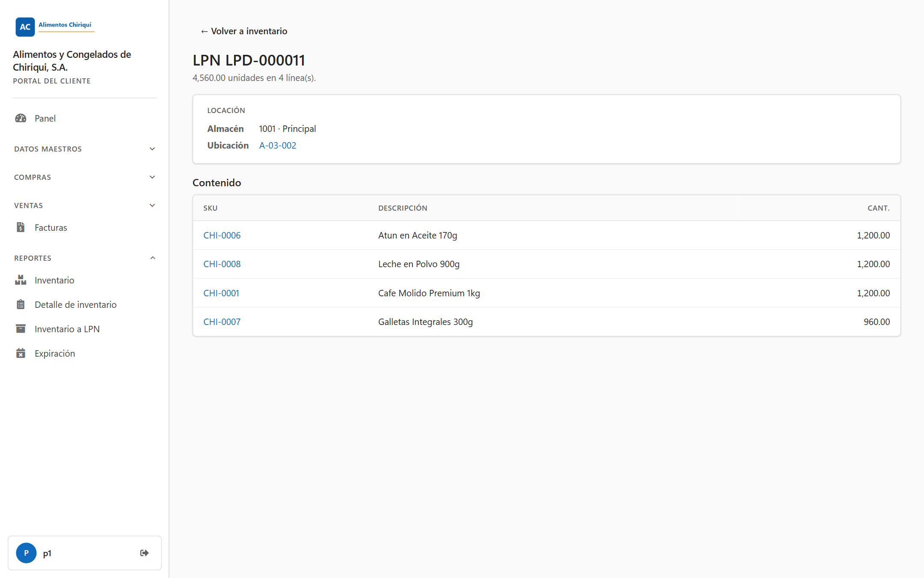Click description Leche en Polvo 900g
The width and height of the screenshot is (924, 578).
click(419, 264)
